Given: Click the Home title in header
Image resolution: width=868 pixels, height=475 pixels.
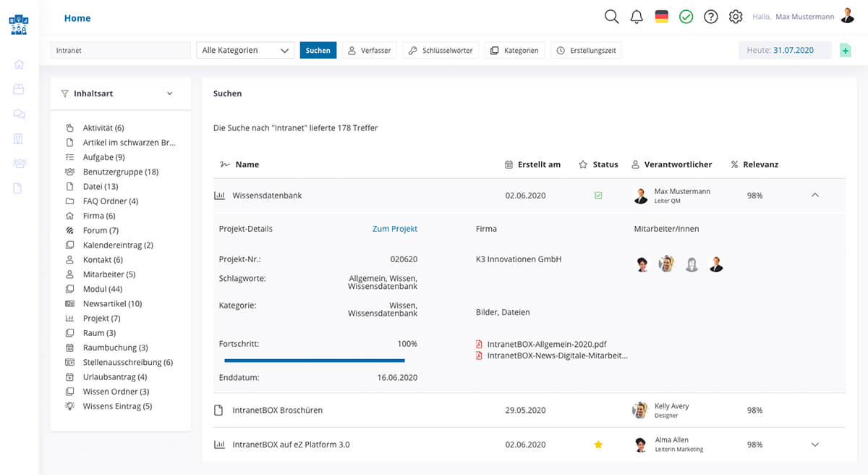Looking at the screenshot, I should (77, 18).
